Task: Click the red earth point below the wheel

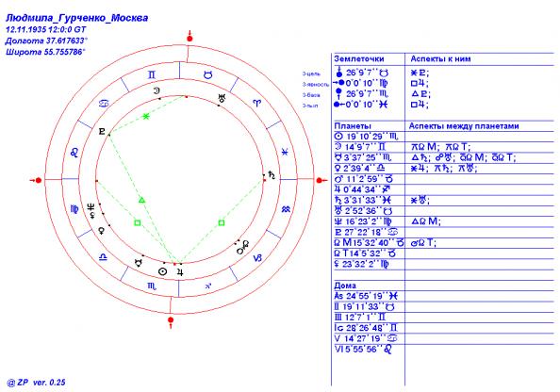Action: [x=171, y=321]
